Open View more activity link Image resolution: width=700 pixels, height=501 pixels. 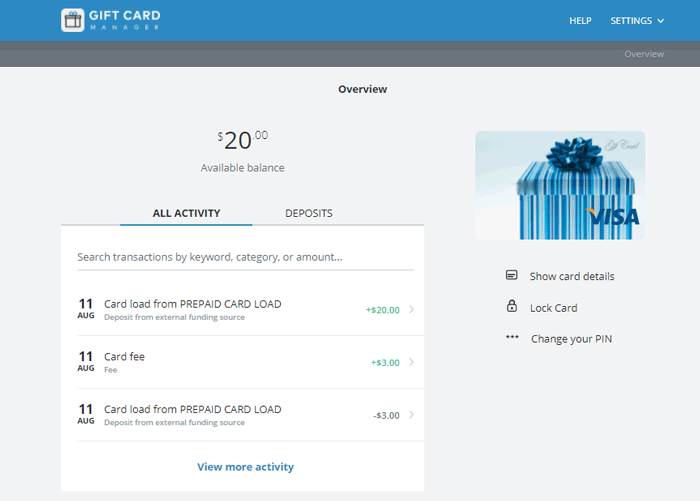(246, 467)
